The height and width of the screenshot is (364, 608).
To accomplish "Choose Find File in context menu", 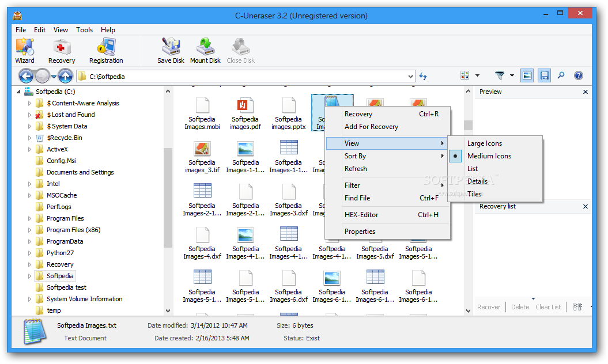I will click(x=388, y=198).
